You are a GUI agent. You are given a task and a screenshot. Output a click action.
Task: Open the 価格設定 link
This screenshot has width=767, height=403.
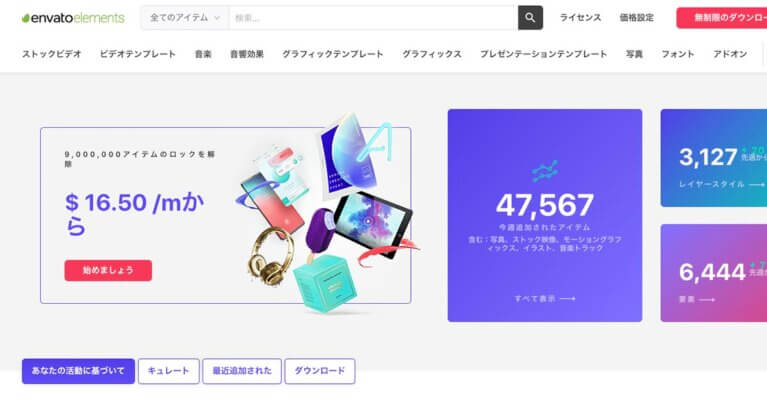point(636,18)
